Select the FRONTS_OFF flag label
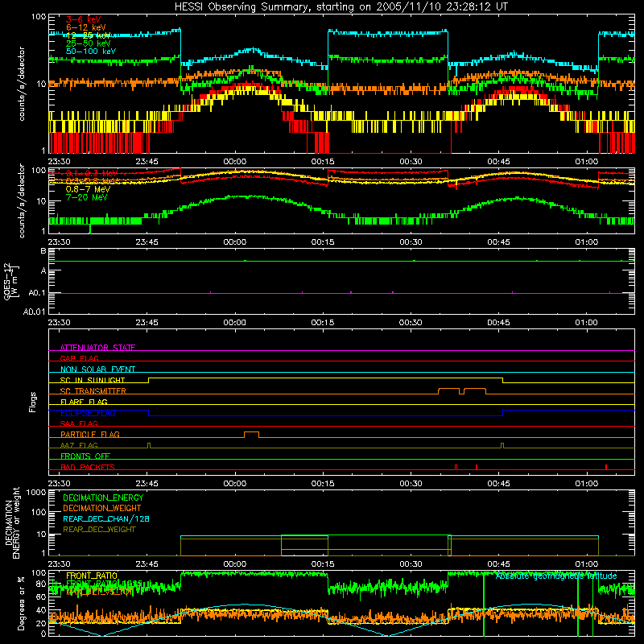Screen dimensions: 644x644 85,456
